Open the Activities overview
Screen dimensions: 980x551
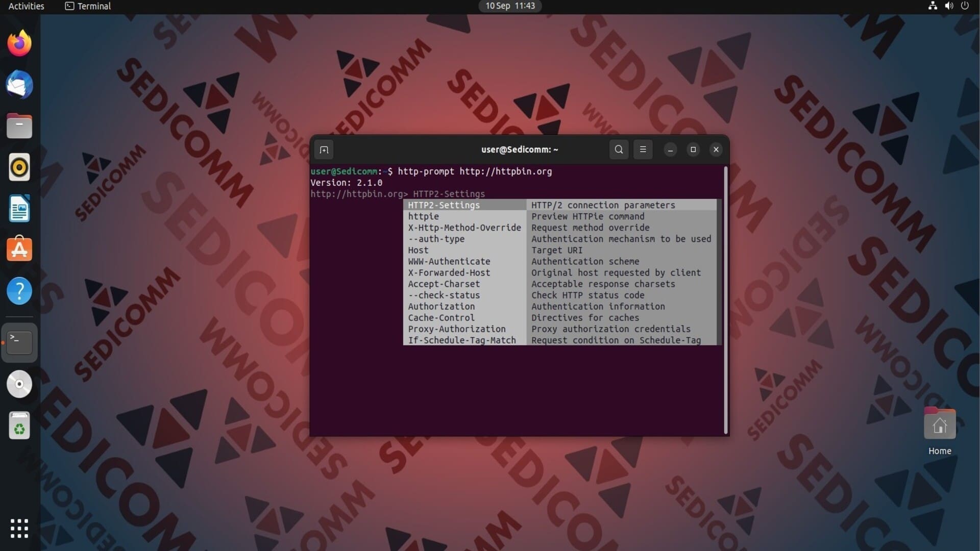27,6
